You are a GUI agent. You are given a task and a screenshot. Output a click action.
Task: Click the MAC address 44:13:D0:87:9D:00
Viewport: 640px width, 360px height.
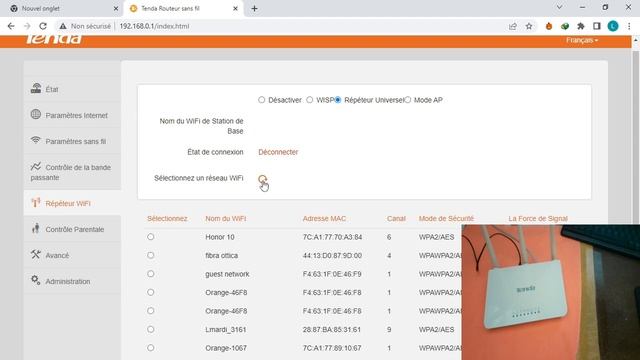coord(332,256)
